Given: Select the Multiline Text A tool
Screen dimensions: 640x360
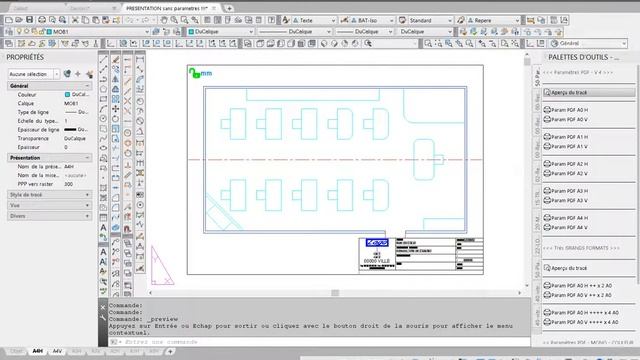Looking at the screenshot, I should tap(103, 228).
